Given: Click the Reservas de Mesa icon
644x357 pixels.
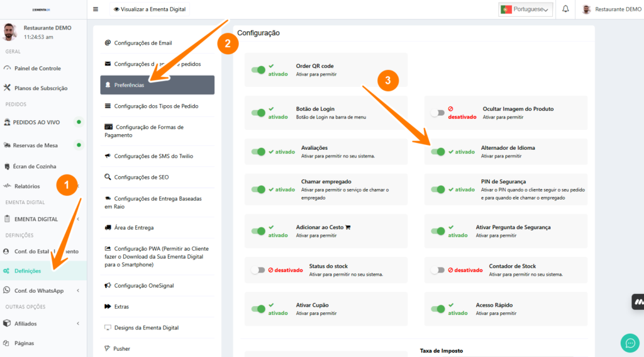Looking at the screenshot, I should click(x=7, y=145).
